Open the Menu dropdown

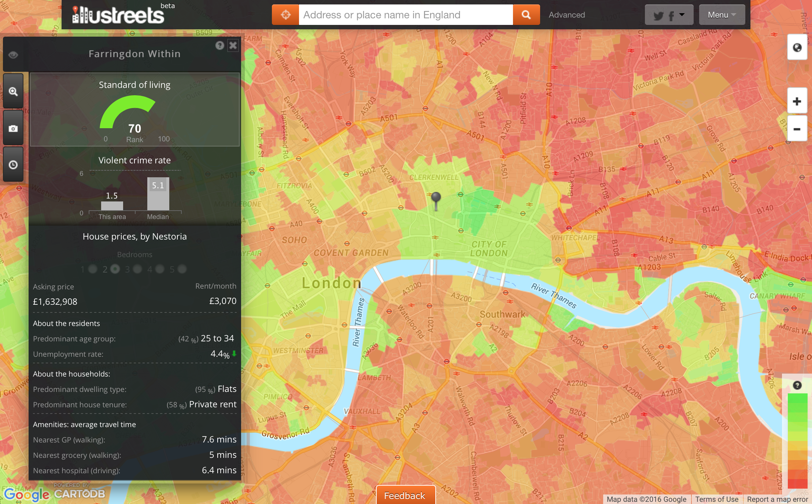click(x=721, y=15)
